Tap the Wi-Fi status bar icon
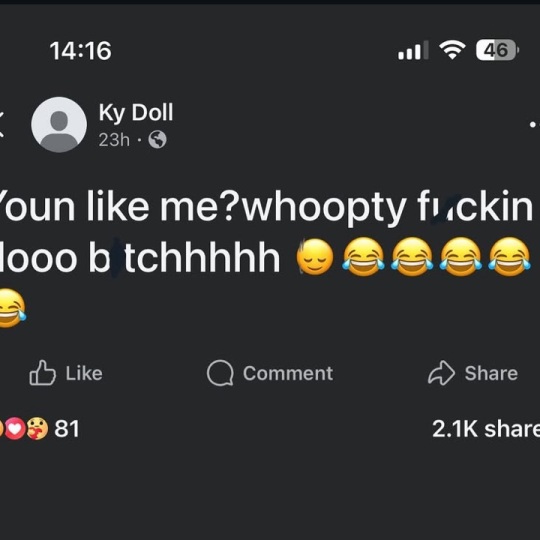Viewport: 540px width, 540px height. 452,50
